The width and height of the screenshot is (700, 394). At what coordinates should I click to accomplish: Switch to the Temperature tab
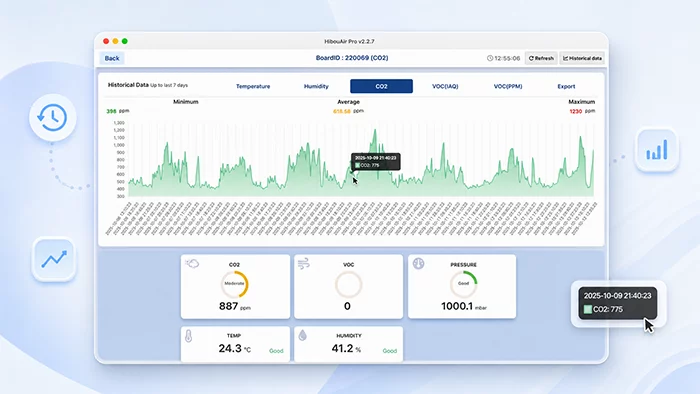[x=253, y=86]
